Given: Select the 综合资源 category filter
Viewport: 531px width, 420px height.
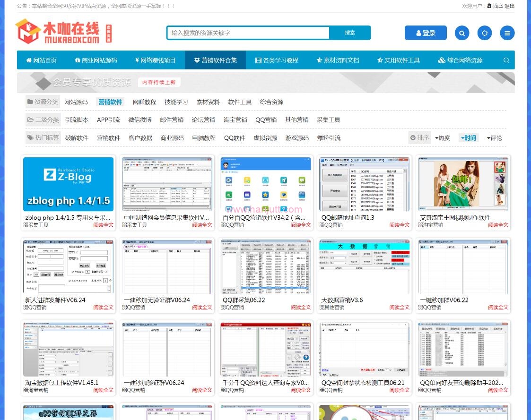Looking at the screenshot, I should click(271, 102).
